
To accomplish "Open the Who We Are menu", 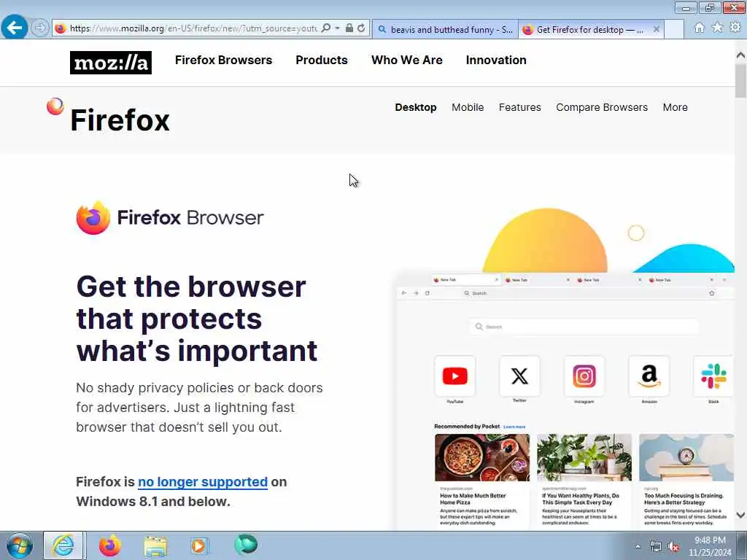I will 407,60.
